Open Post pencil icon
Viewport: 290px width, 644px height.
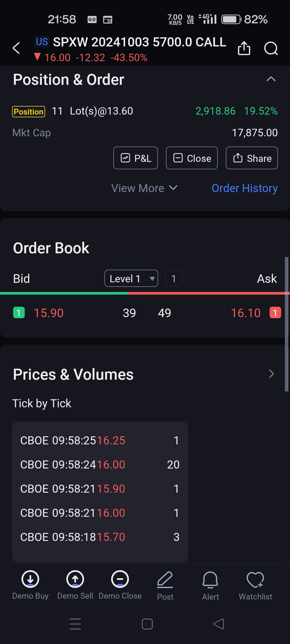click(x=165, y=580)
